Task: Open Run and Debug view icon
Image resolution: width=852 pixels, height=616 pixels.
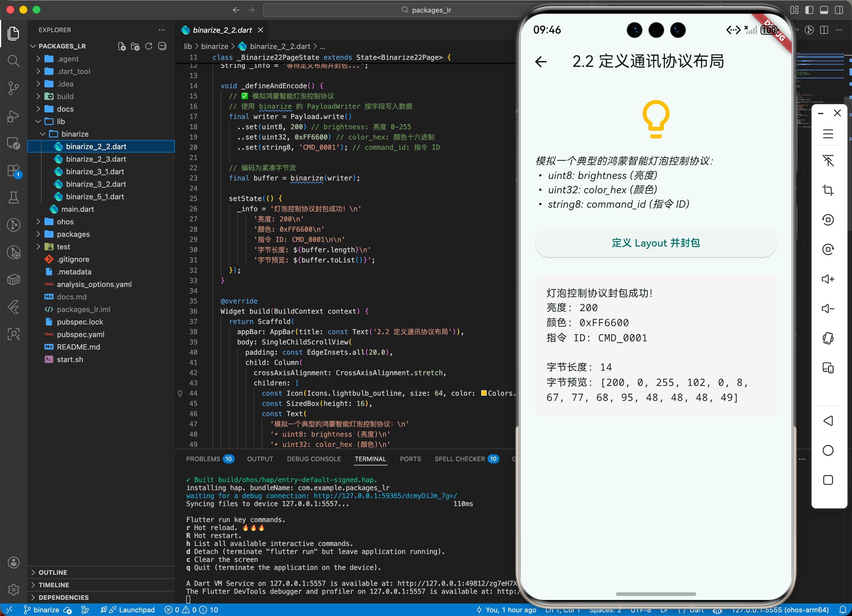Action: 13,116
